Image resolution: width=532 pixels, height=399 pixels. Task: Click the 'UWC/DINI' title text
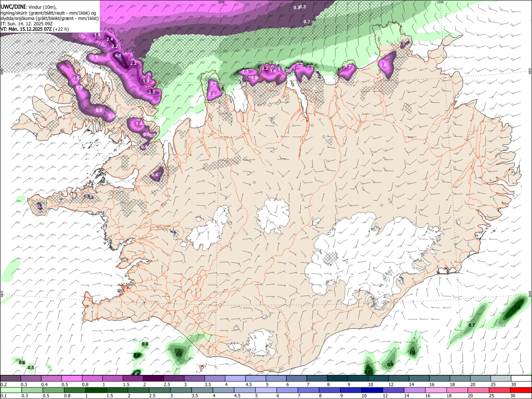coord(12,7)
